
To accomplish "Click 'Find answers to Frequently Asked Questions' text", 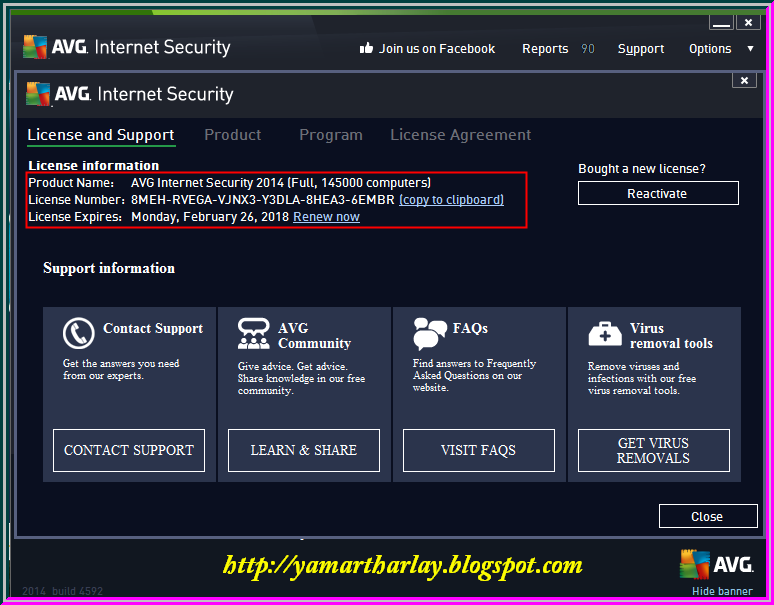I will [474, 376].
